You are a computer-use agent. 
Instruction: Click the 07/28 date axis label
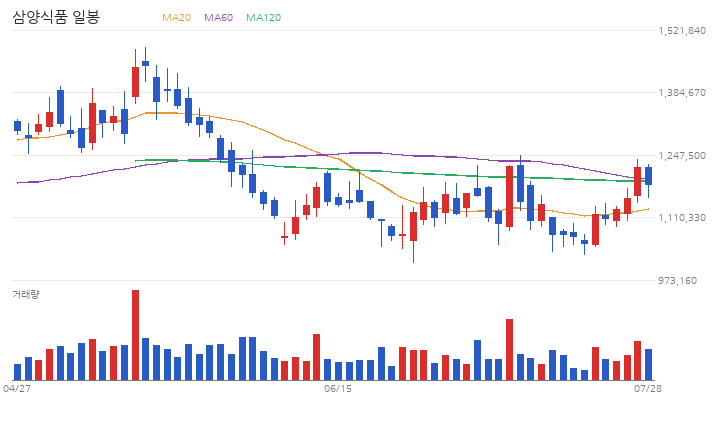(x=648, y=389)
